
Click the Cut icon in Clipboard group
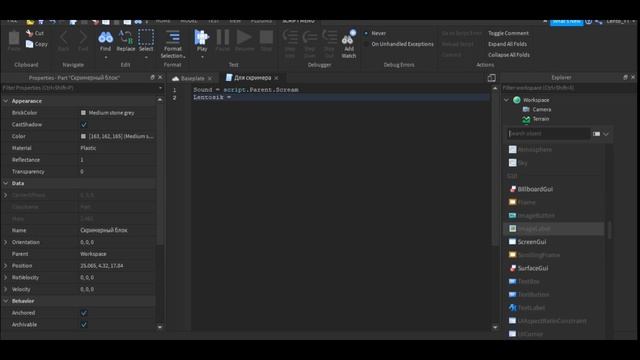29,33
